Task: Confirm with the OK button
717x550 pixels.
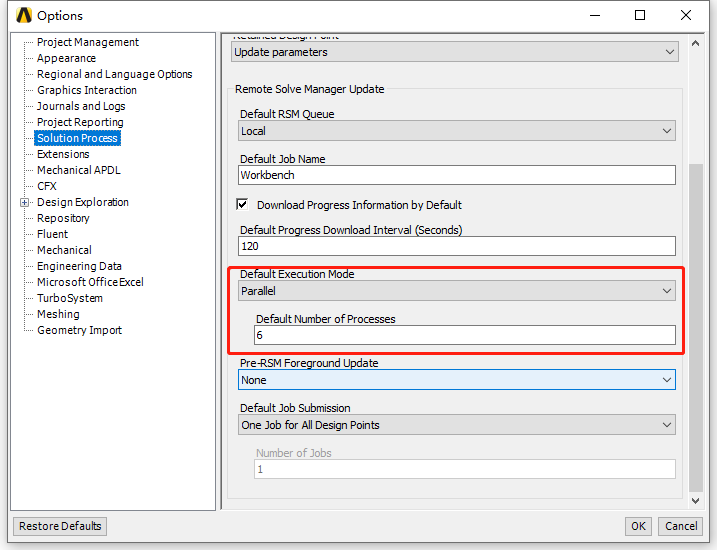Action: (x=638, y=526)
